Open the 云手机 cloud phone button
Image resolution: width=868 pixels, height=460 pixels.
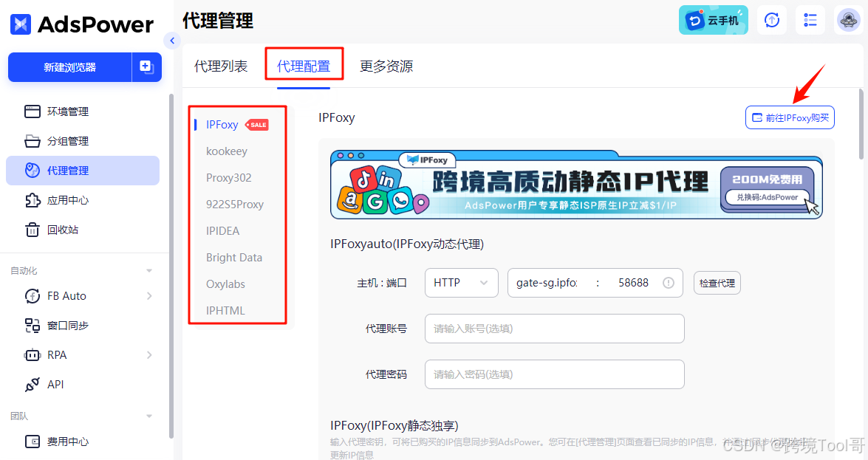point(714,21)
